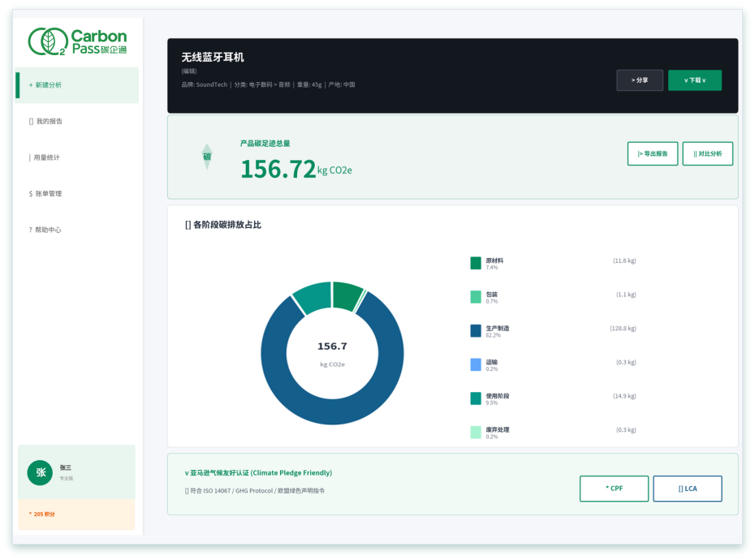Open 我的报告 in the sidebar
The width and height of the screenshot is (755, 560).
[x=77, y=122]
